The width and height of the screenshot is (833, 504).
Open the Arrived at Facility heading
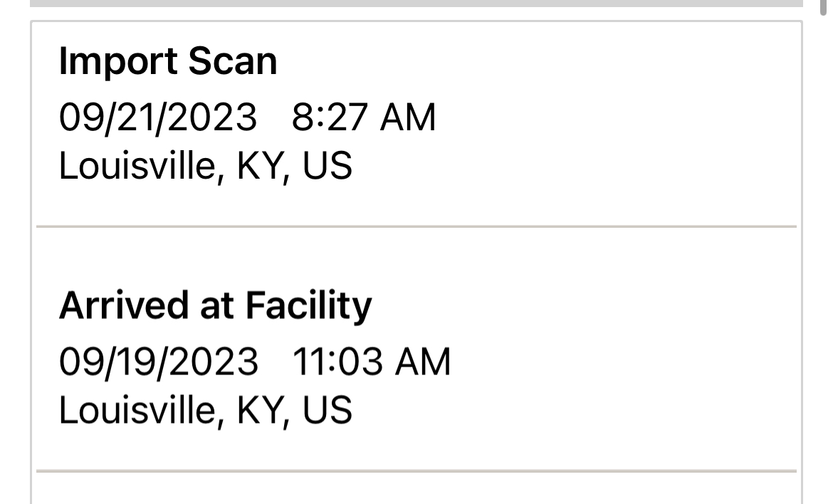(x=215, y=306)
